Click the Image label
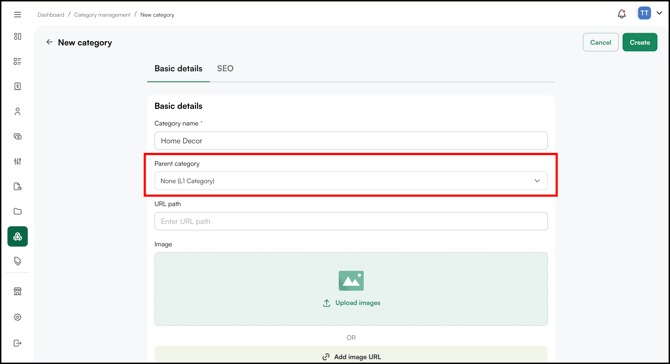This screenshot has height=364, width=670. coord(163,244)
